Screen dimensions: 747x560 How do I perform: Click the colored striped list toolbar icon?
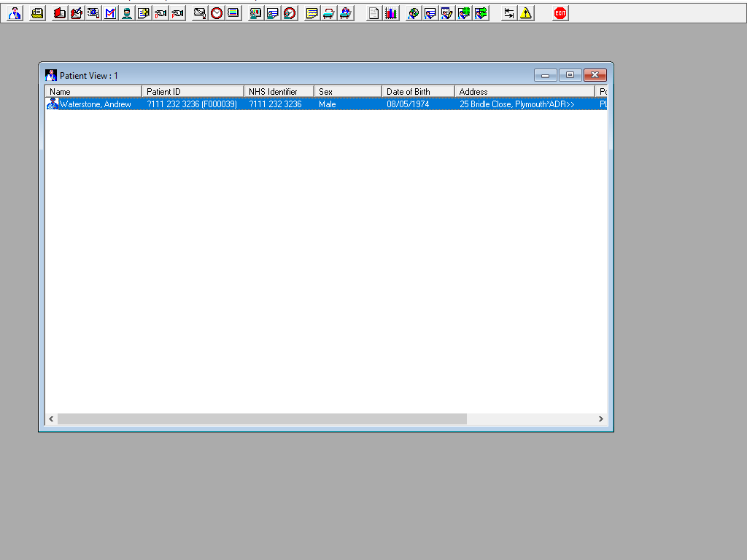click(233, 13)
